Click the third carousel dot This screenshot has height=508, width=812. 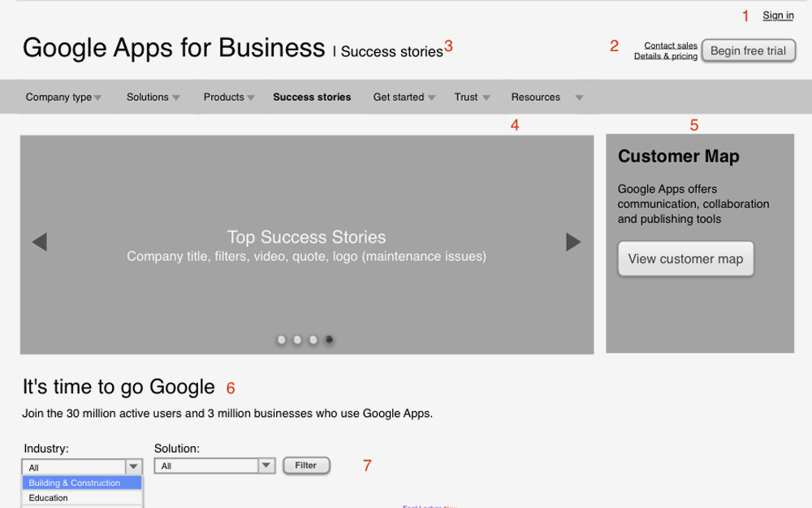pyautogui.click(x=313, y=340)
